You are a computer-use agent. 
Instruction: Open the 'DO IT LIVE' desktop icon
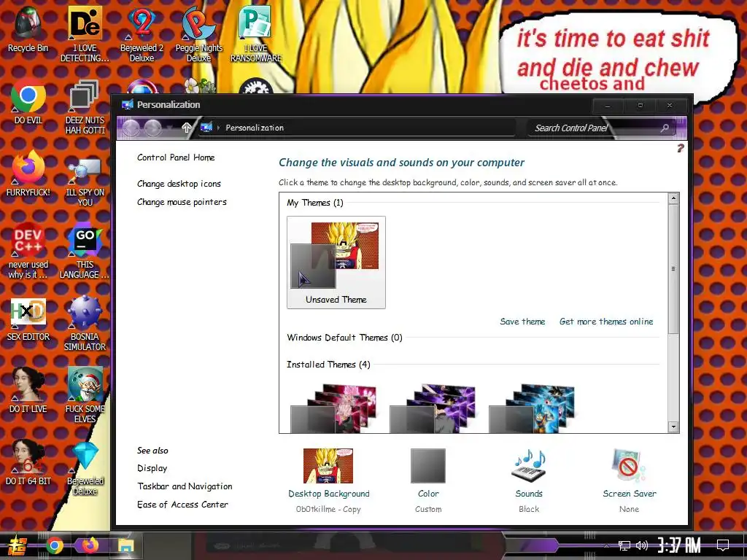[28, 391]
